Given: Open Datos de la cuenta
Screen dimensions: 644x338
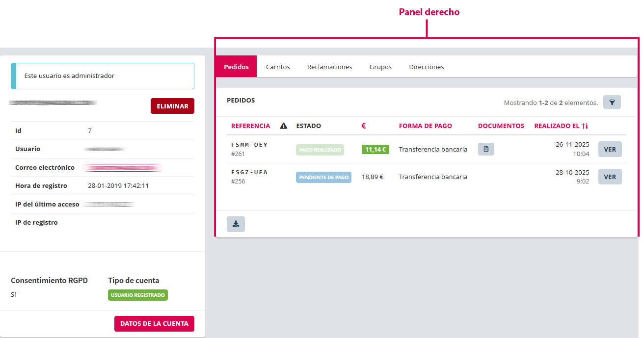Looking at the screenshot, I should 154,324.
